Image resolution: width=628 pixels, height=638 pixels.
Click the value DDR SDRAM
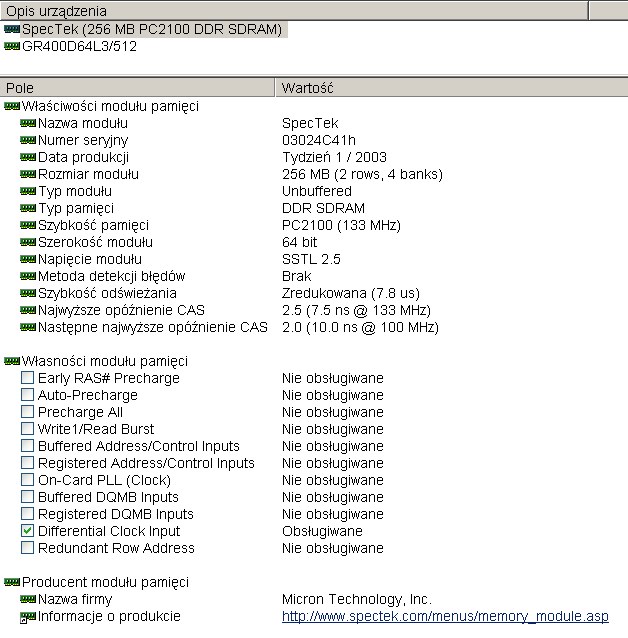[x=323, y=208]
